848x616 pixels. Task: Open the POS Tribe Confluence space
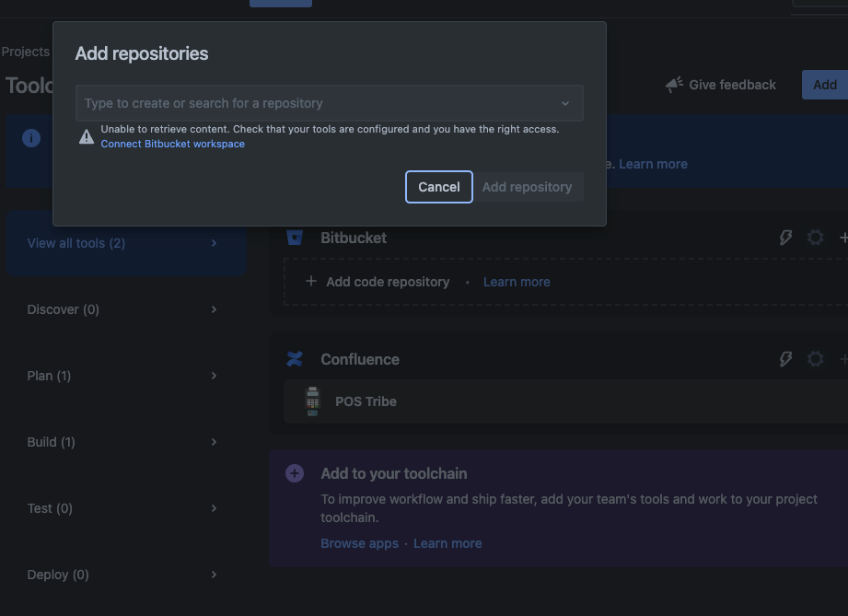[x=565, y=401]
